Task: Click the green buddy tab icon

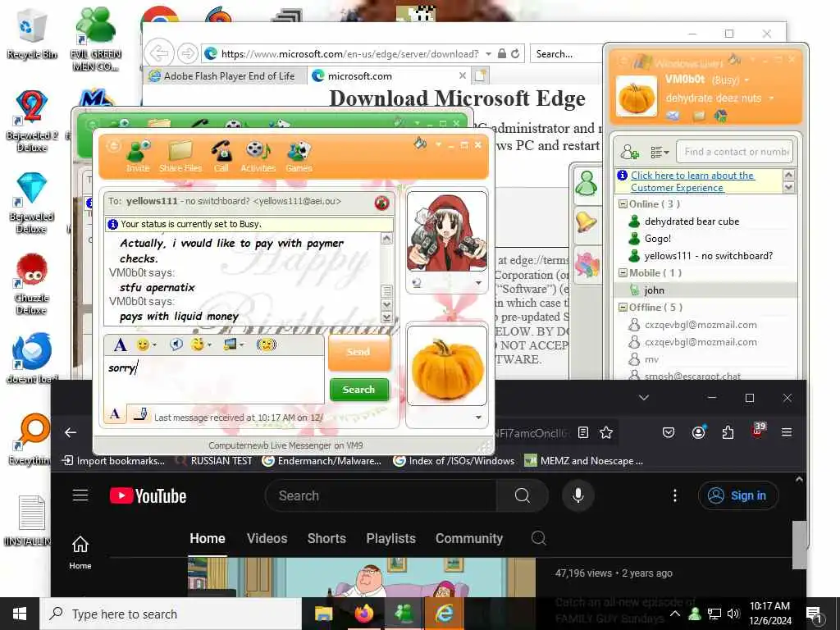Action: point(586,184)
